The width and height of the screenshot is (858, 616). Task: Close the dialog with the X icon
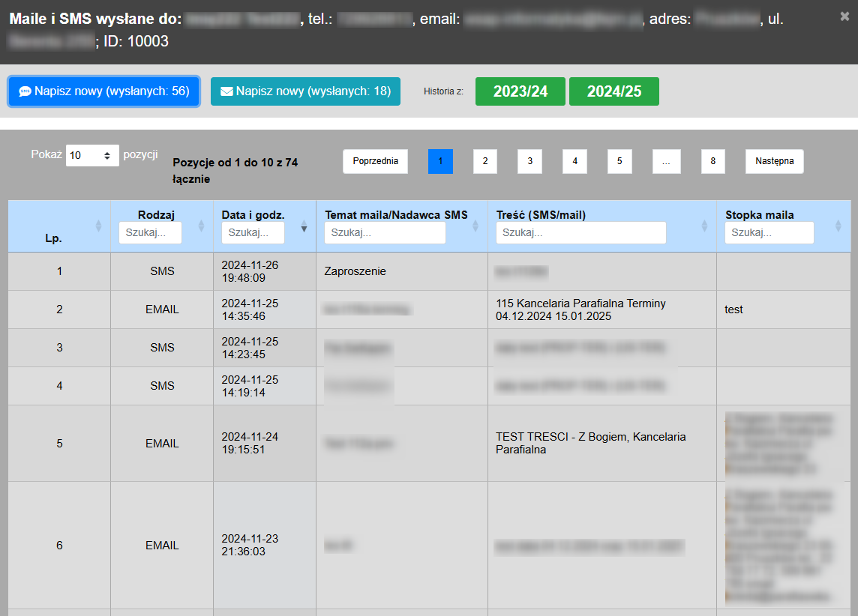click(x=844, y=16)
